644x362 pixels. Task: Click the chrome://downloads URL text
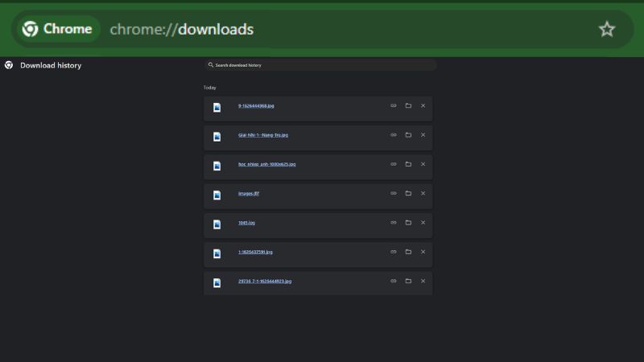[181, 30]
